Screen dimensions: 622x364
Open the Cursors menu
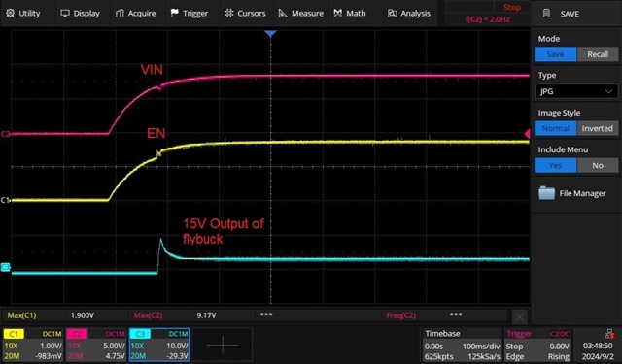point(245,13)
